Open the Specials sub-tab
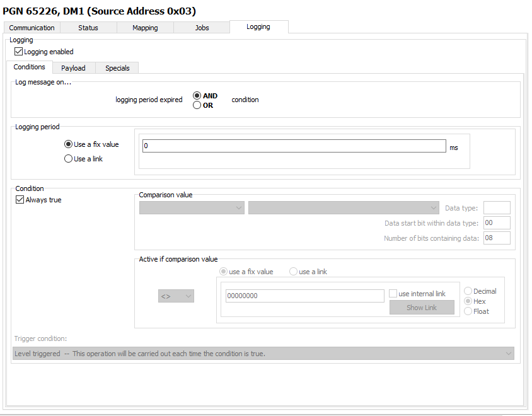The height and width of the screenshot is (416, 532). (117, 68)
